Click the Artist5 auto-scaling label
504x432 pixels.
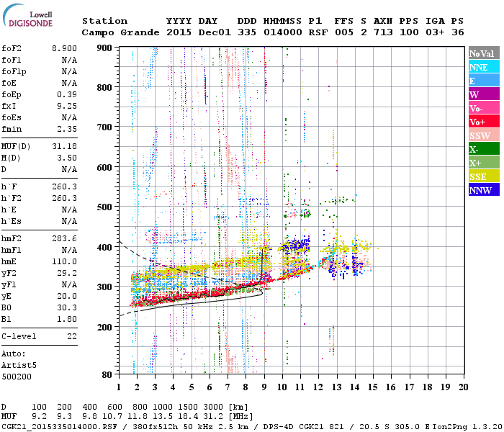(19, 366)
